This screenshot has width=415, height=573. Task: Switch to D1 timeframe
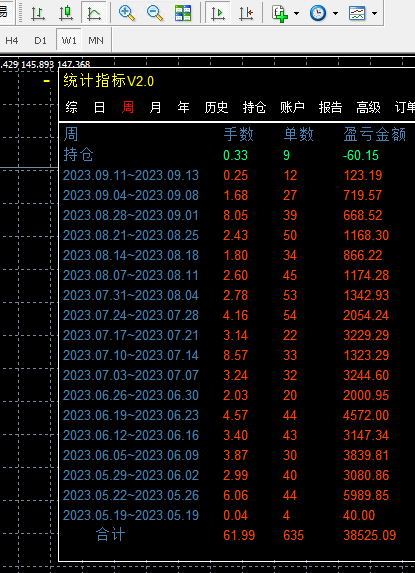(41, 40)
